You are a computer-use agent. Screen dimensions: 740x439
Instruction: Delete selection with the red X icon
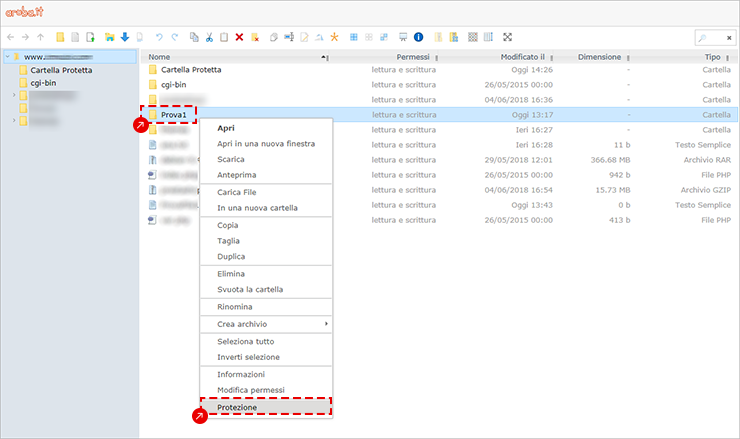click(239, 37)
